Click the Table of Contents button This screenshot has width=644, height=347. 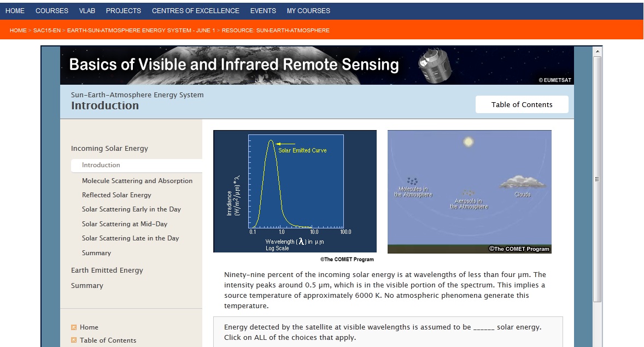pos(522,104)
